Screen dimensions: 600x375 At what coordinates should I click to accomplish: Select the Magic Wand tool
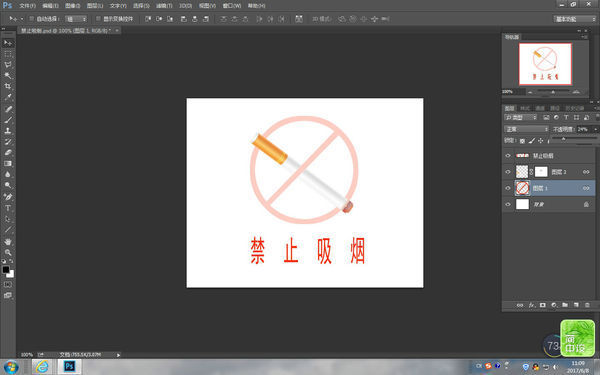tap(8, 75)
